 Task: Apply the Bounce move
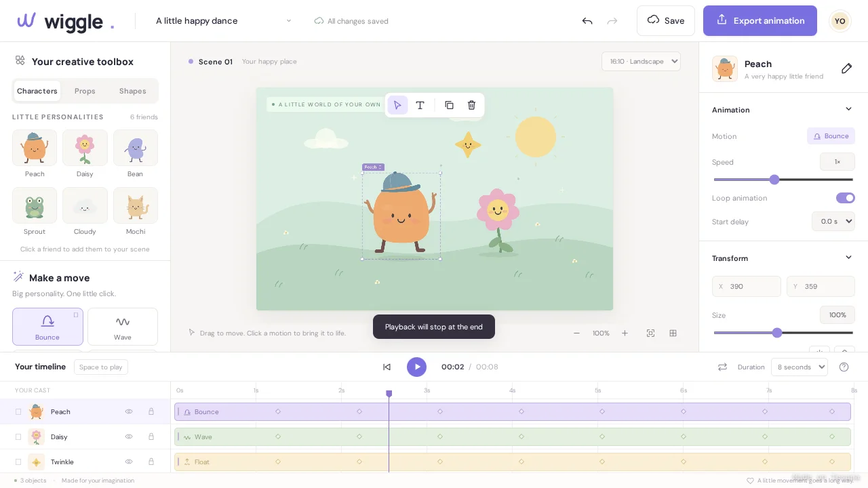(x=47, y=327)
